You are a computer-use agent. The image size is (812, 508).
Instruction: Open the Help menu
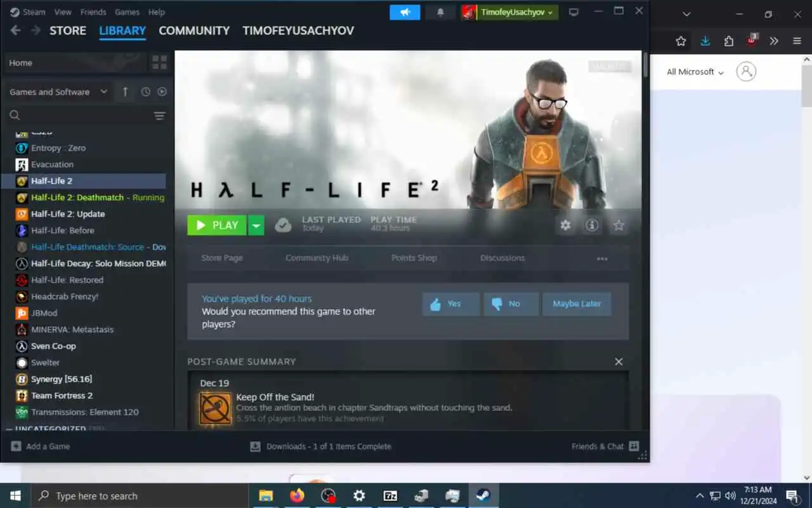156,12
